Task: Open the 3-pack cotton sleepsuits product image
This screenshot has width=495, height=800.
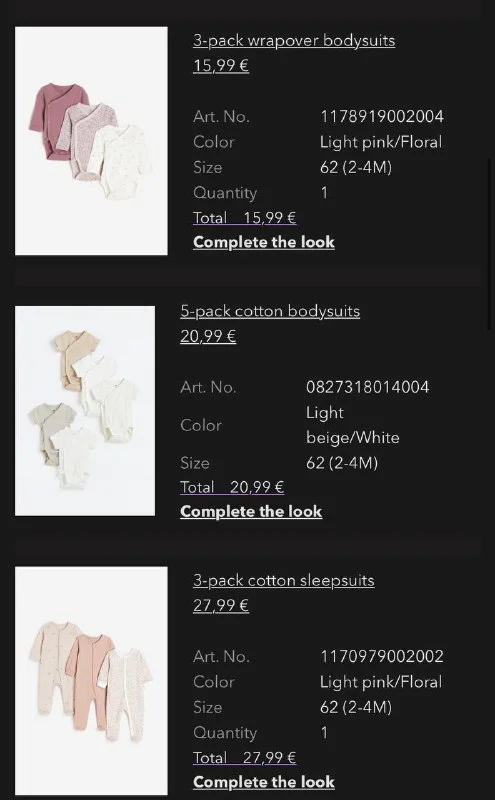Action: [91, 681]
